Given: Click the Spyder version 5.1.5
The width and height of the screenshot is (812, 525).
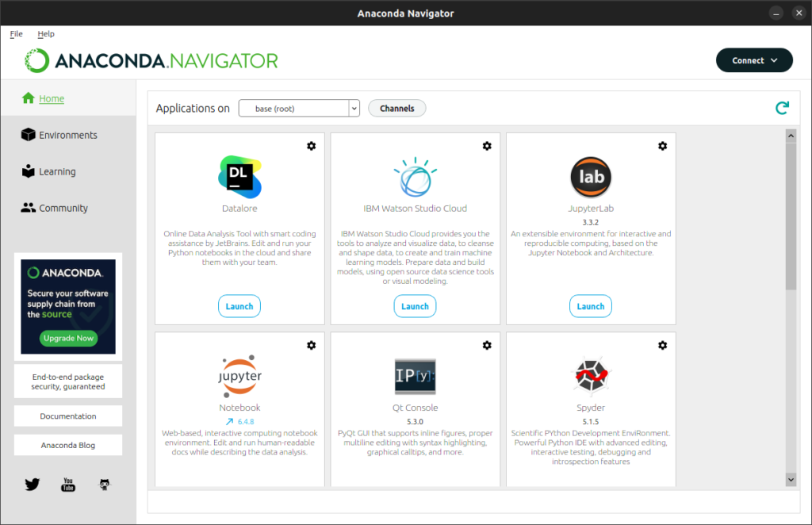Looking at the screenshot, I should [x=590, y=421].
